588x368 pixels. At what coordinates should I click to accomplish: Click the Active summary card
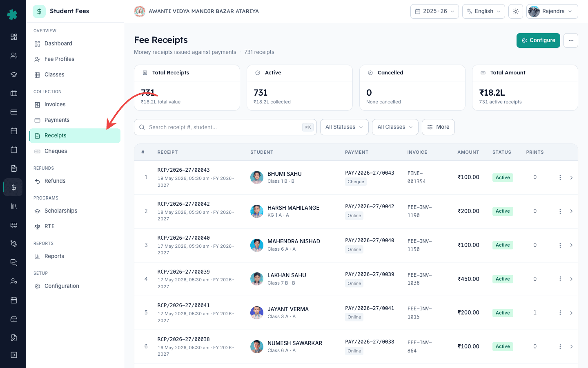[300, 88]
